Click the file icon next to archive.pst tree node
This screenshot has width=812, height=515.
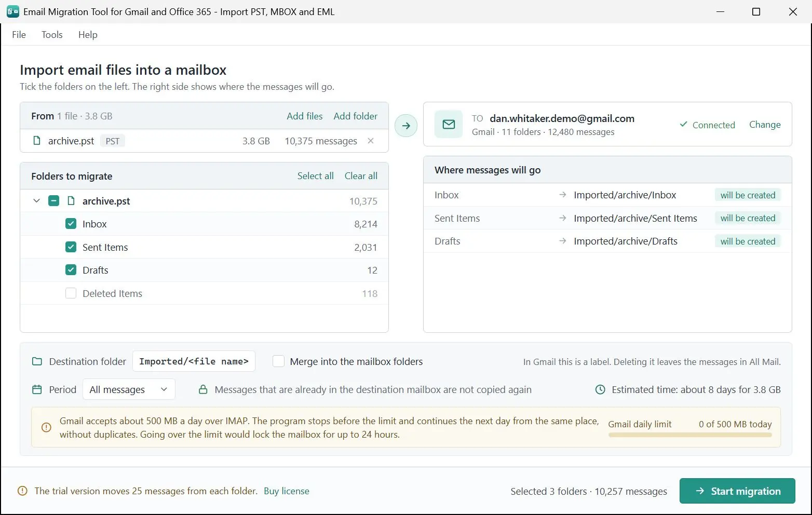71,201
